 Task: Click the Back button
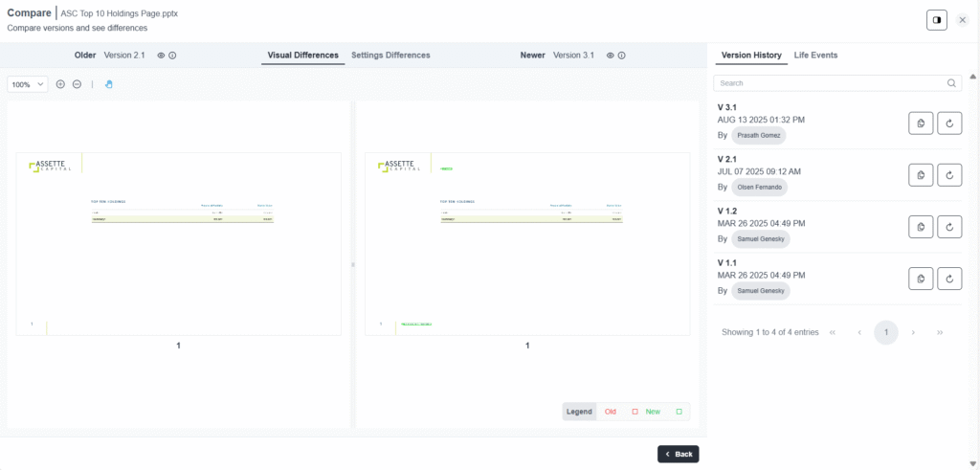pyautogui.click(x=679, y=454)
